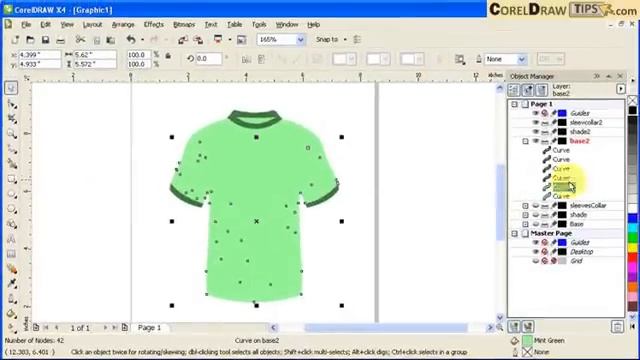Select the Table tool
The height and width of the screenshot is (360, 640).
coord(11,254)
